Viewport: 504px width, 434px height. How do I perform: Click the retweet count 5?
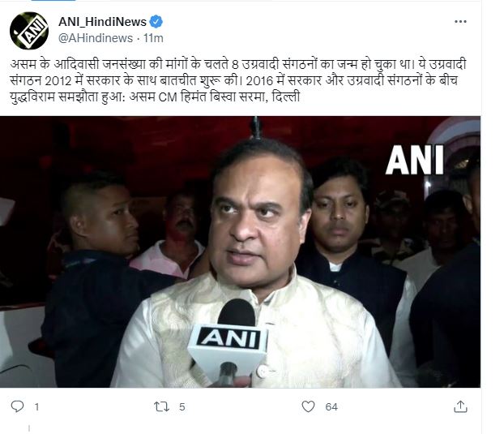(182, 407)
